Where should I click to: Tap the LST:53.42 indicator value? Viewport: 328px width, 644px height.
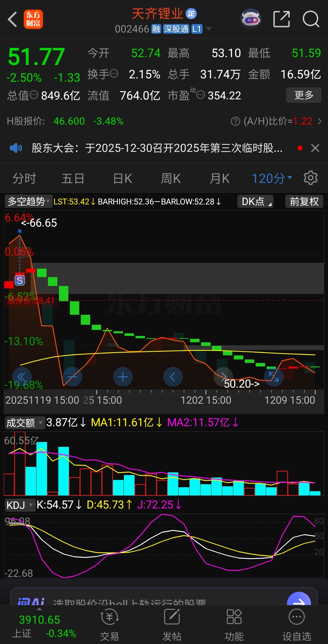74,202
